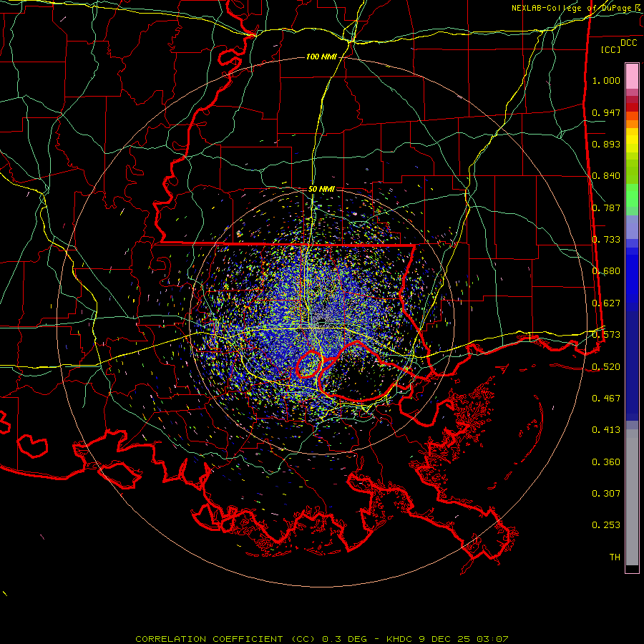Click the DCC product code label

[x=628, y=43]
